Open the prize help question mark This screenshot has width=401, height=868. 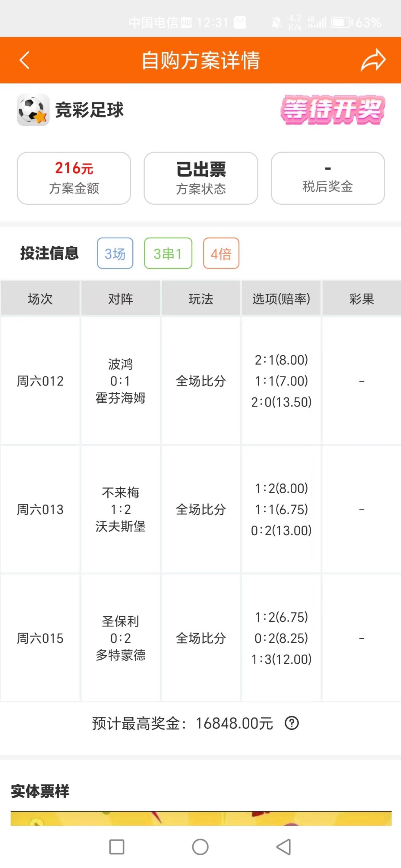pos(292,723)
